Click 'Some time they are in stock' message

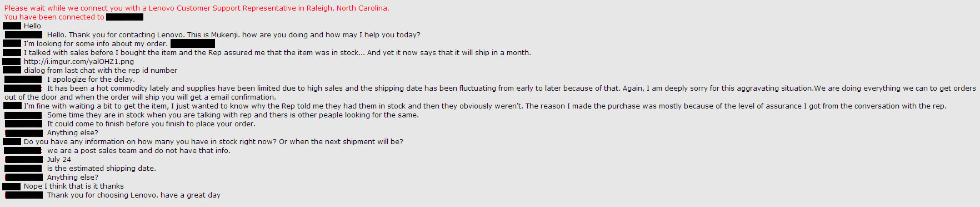click(x=233, y=115)
